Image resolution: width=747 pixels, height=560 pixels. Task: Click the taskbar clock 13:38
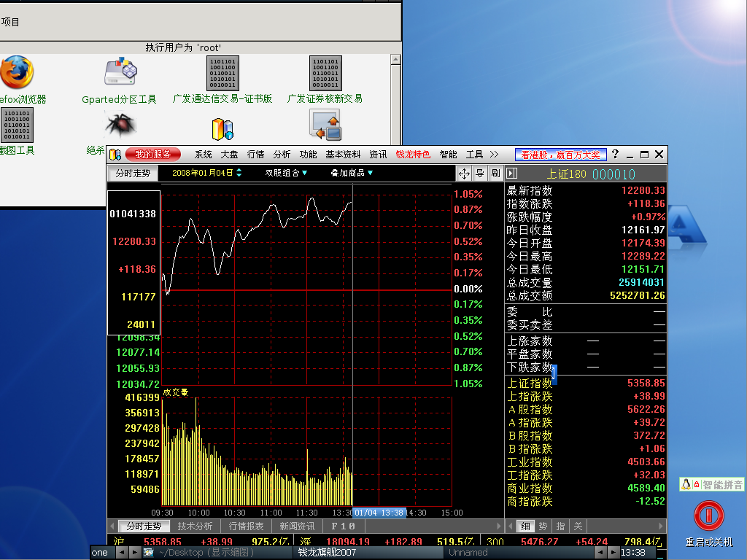(632, 553)
